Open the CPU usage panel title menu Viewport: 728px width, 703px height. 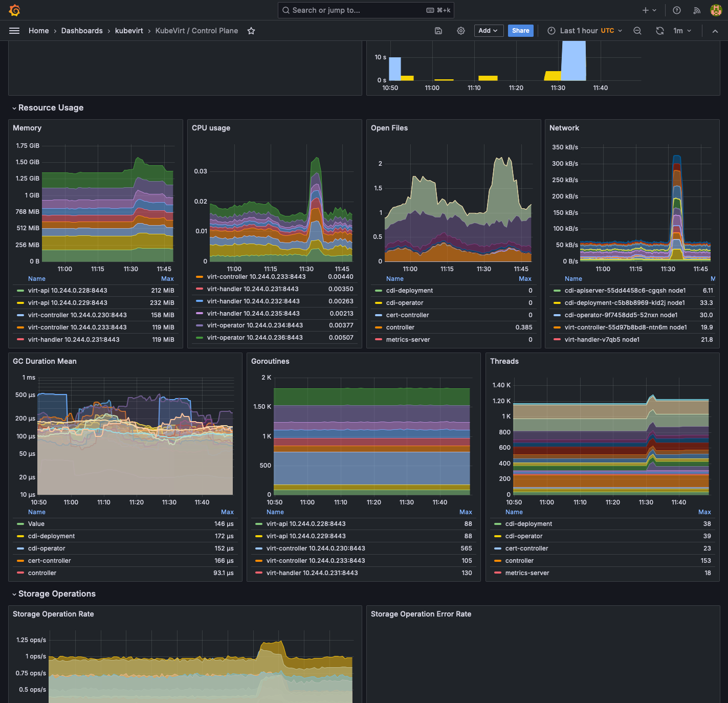click(211, 128)
